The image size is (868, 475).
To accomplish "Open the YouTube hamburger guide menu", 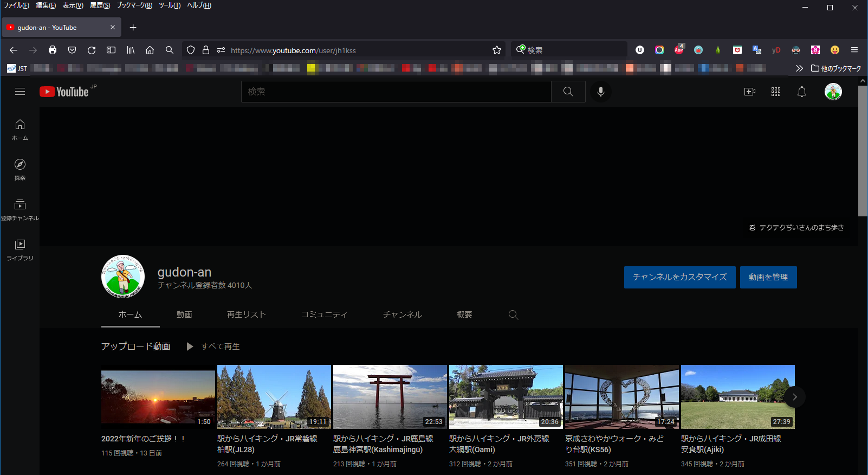I will coord(20,92).
